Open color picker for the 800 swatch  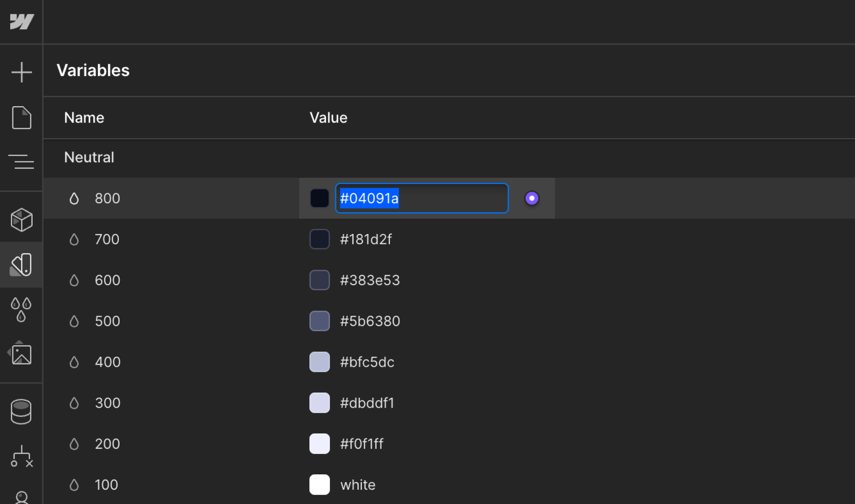(x=319, y=198)
